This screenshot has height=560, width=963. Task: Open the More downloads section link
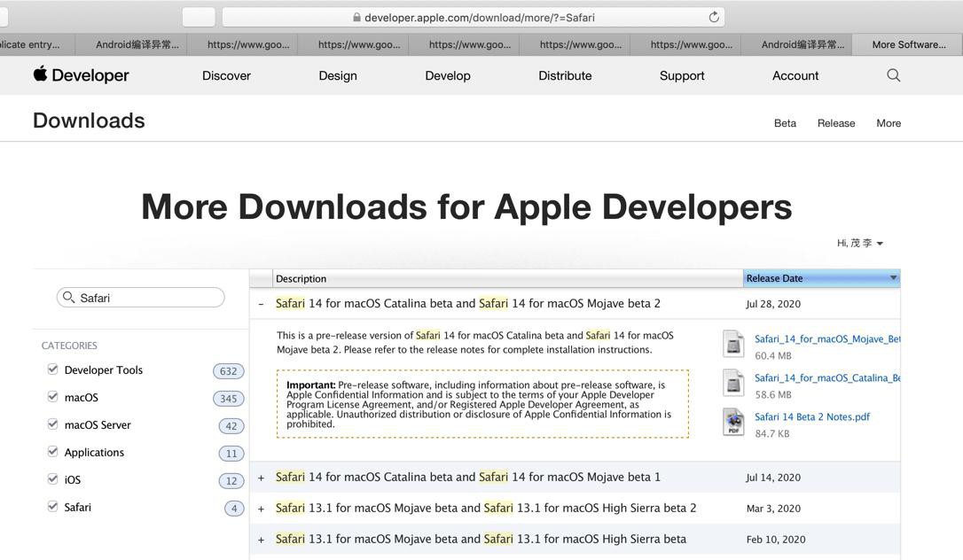tap(889, 123)
